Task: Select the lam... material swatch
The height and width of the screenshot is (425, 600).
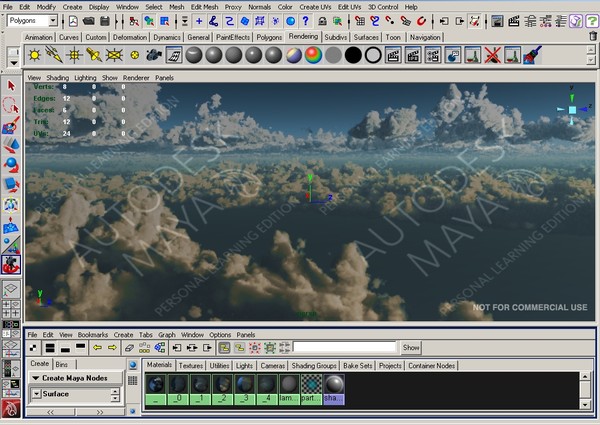Action: click(289, 389)
